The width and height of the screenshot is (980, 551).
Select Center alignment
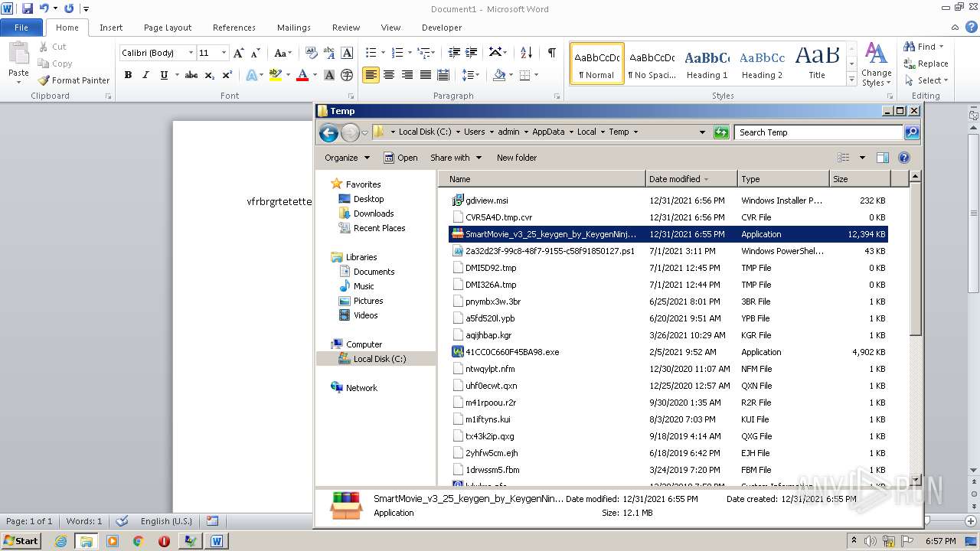[389, 75]
